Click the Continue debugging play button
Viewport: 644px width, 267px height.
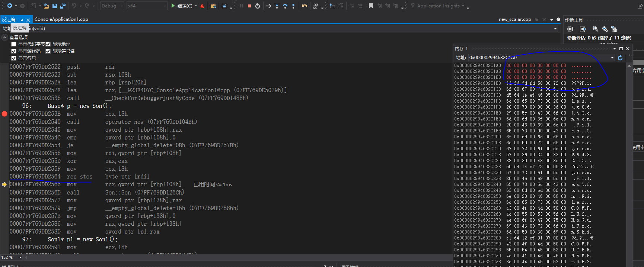coord(173,6)
